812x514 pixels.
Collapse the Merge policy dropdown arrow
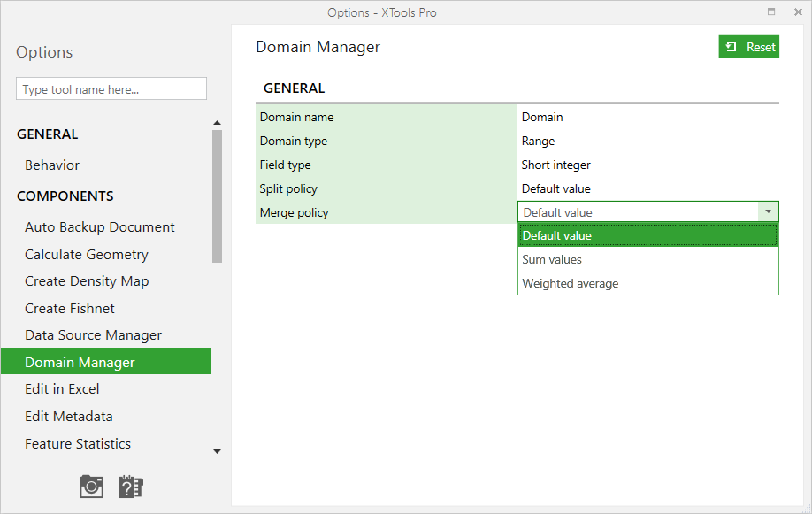coord(769,211)
